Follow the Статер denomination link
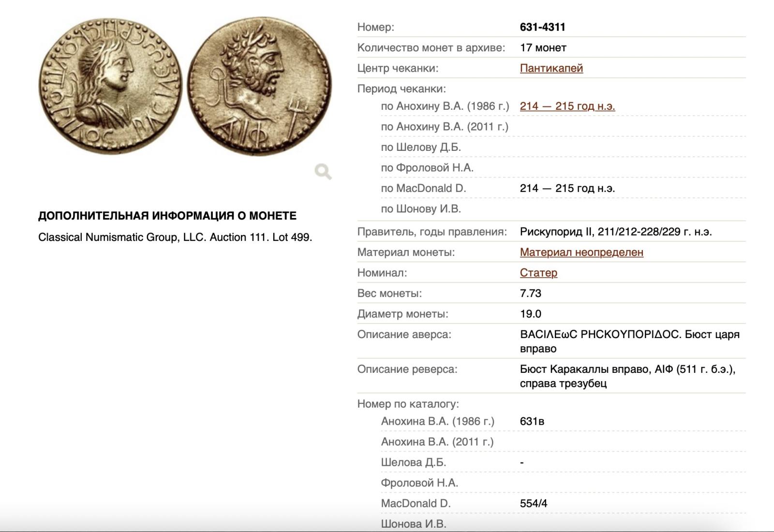This screenshot has width=774, height=532. [538, 273]
